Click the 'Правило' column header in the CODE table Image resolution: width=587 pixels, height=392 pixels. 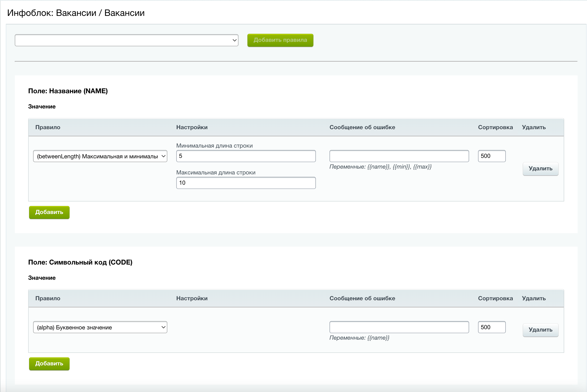(48, 298)
